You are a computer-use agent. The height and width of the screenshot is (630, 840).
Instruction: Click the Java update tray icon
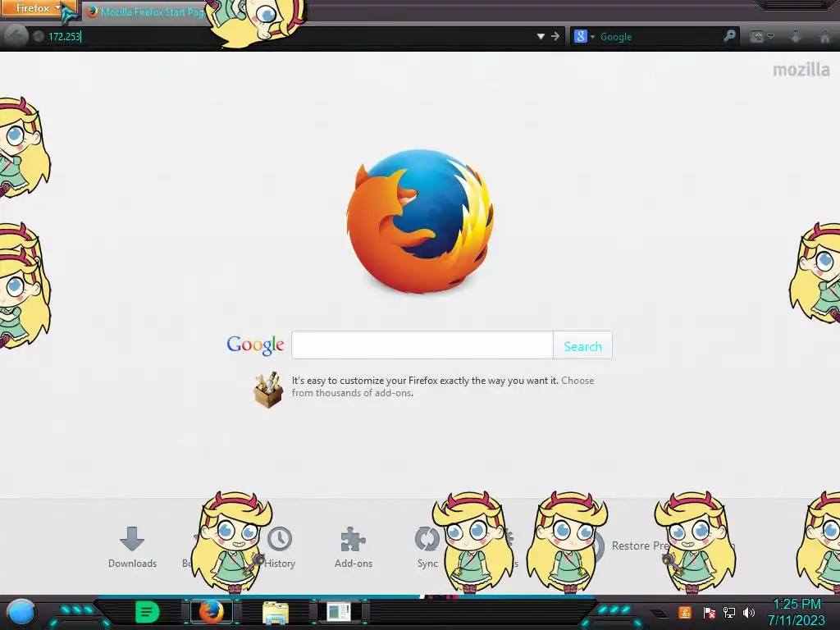pos(685,612)
